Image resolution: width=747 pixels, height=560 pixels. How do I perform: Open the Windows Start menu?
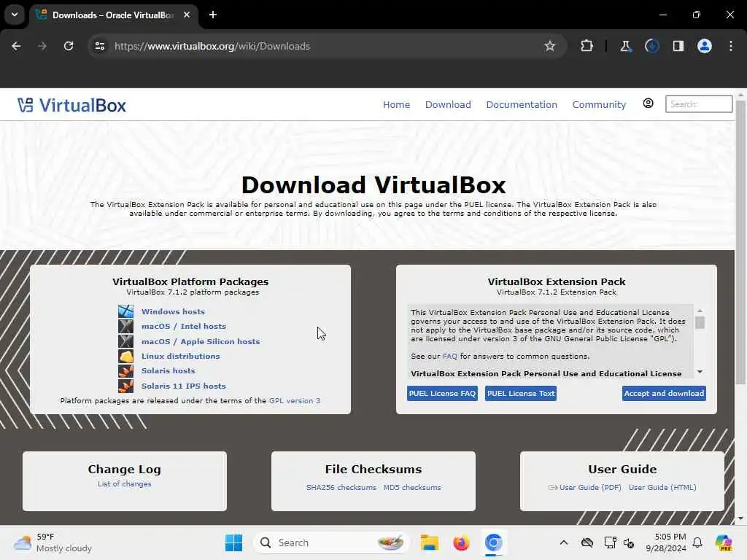coord(233,542)
